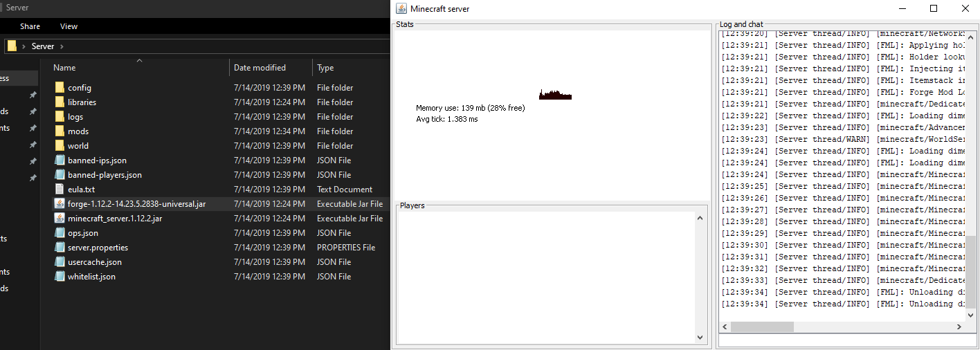The image size is (980, 350).
Task: Click the Server breadcrumb in address bar
Action: click(x=43, y=46)
